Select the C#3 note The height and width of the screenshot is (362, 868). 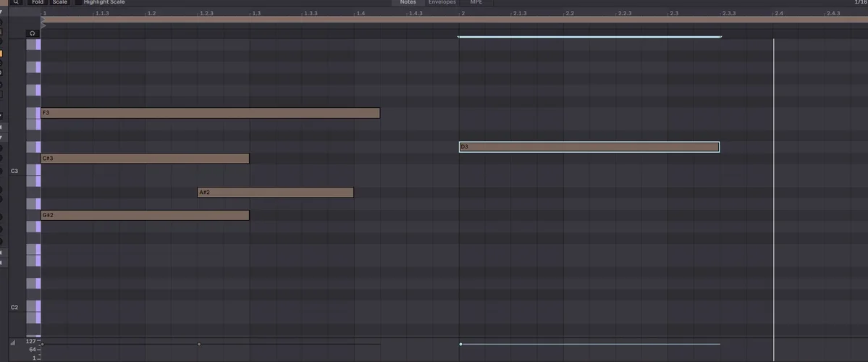click(145, 159)
